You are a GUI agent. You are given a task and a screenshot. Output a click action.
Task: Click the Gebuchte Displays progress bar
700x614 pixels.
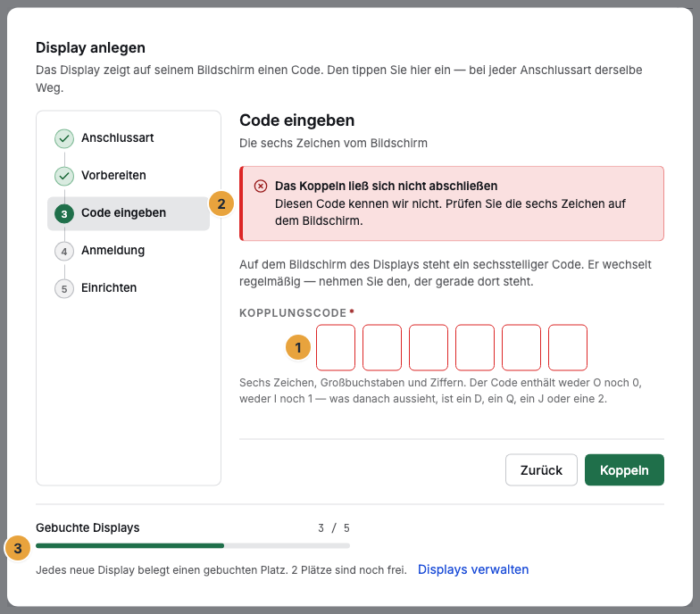(x=193, y=546)
